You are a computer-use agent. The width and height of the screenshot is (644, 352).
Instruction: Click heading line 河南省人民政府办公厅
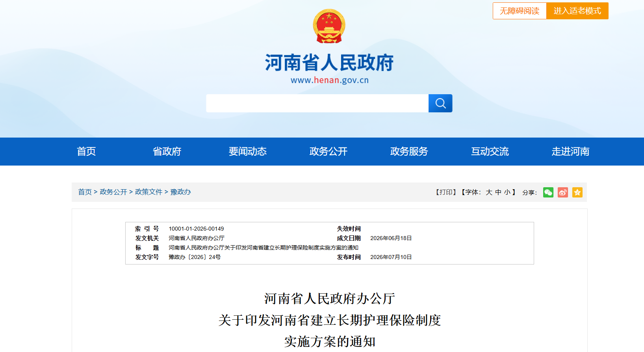point(329,299)
